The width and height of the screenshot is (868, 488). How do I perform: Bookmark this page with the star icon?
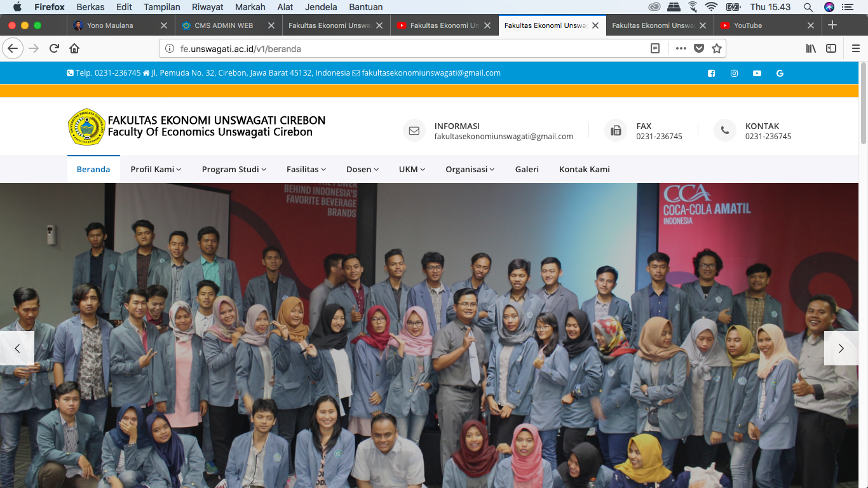[717, 48]
